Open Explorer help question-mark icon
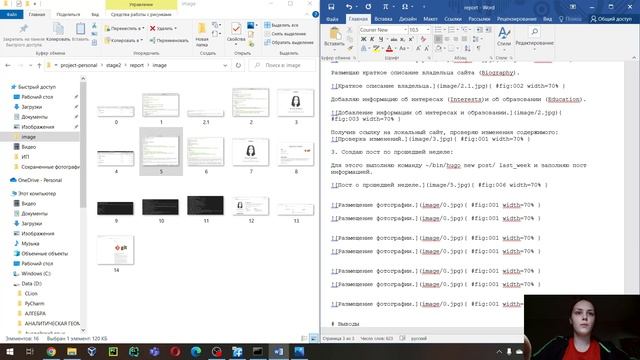640x360 pixels. coord(315,14)
